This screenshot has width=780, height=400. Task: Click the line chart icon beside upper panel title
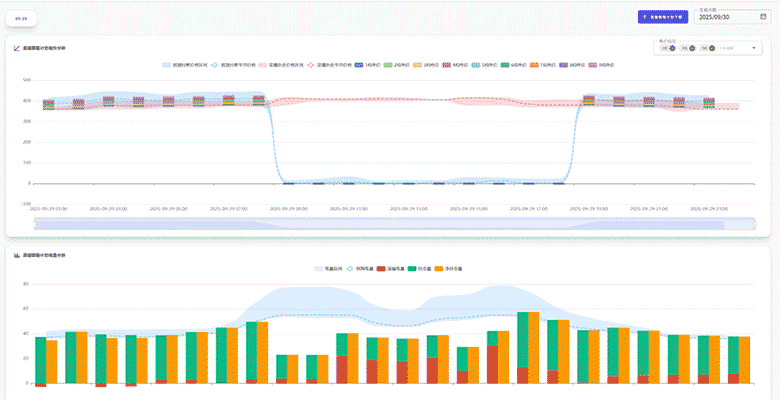tap(16, 47)
